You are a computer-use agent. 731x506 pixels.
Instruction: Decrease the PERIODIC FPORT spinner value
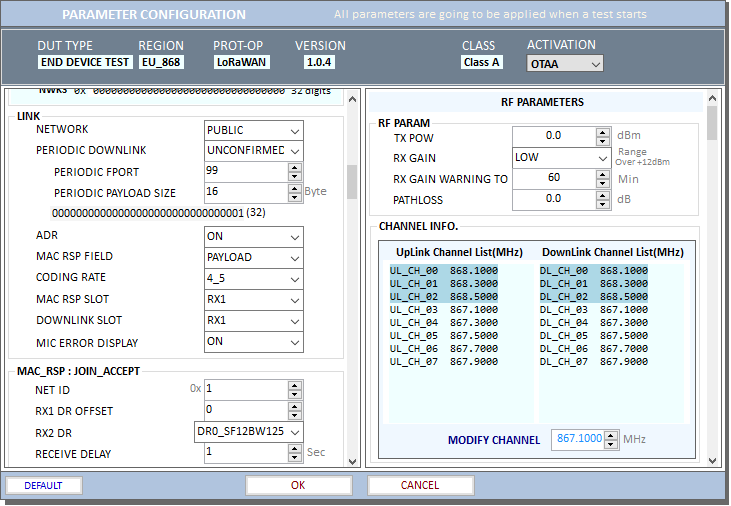click(294, 176)
